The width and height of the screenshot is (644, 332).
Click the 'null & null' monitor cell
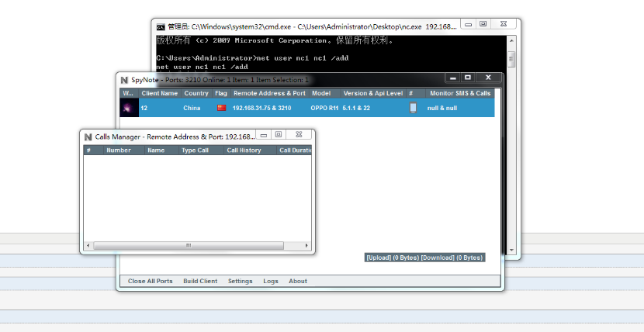442,108
